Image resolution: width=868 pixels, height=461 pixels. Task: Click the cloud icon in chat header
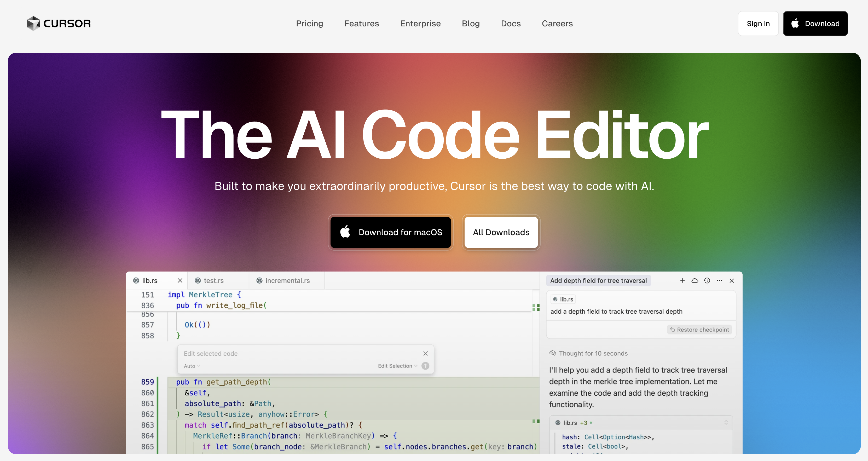(695, 280)
